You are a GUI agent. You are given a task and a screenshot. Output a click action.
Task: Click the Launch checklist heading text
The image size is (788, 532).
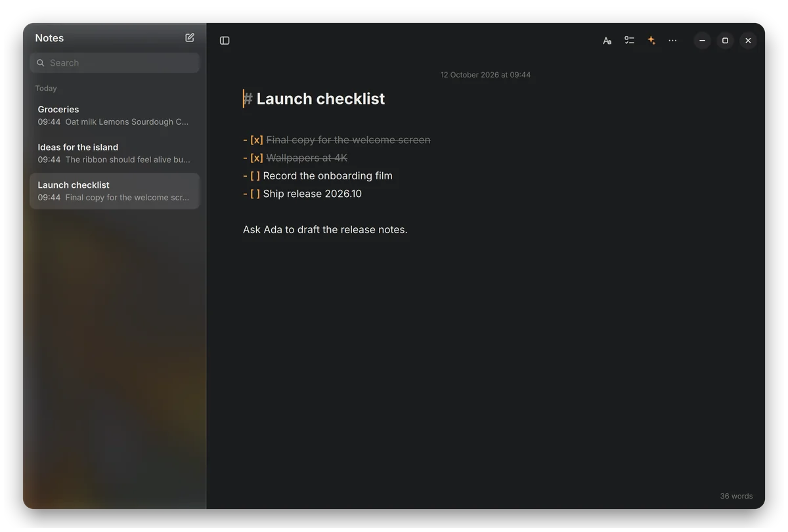(320, 99)
